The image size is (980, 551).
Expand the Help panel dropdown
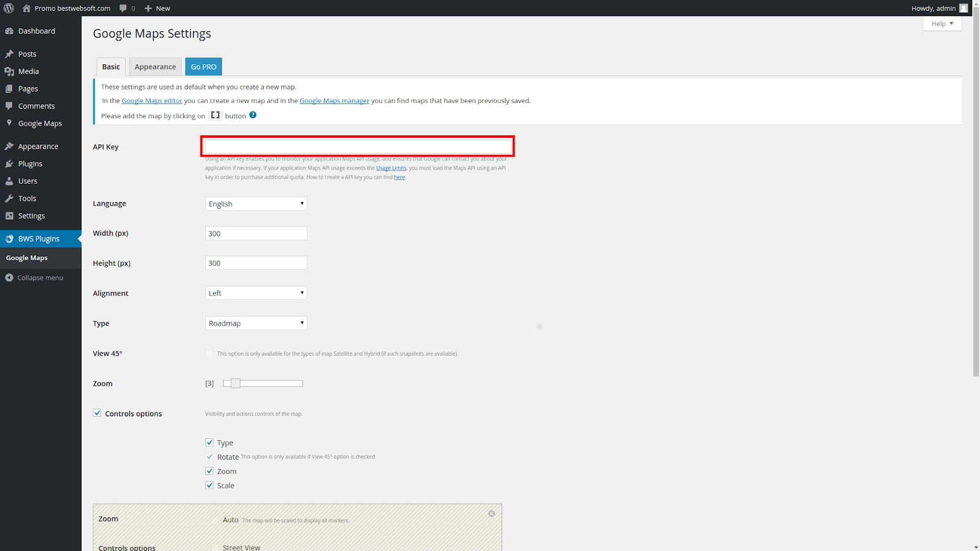pyautogui.click(x=942, y=23)
